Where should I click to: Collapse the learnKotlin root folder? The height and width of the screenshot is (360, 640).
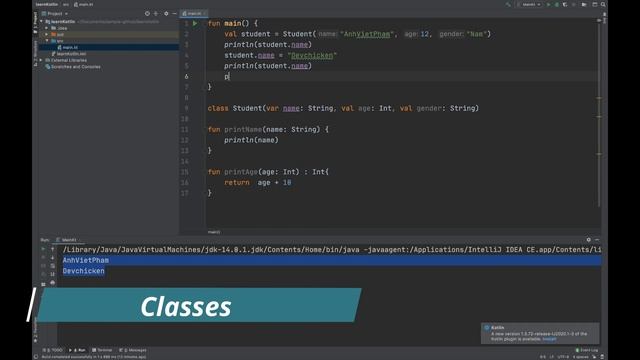[42, 21]
